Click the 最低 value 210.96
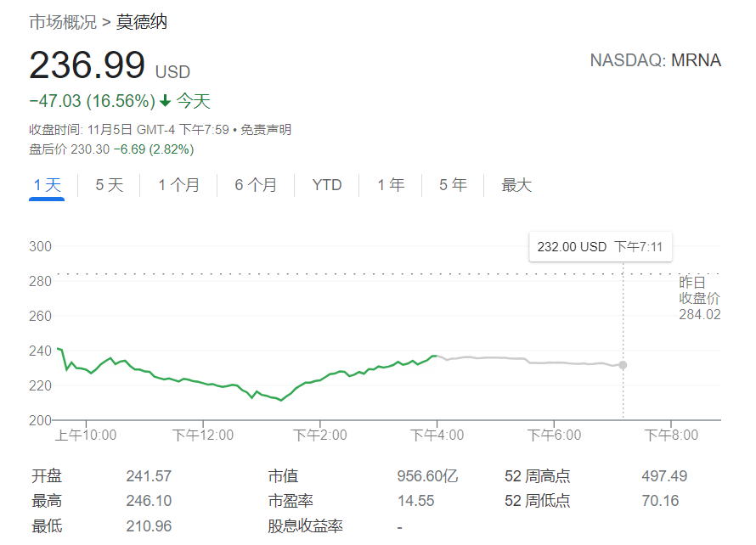756x545 pixels. 149,526
